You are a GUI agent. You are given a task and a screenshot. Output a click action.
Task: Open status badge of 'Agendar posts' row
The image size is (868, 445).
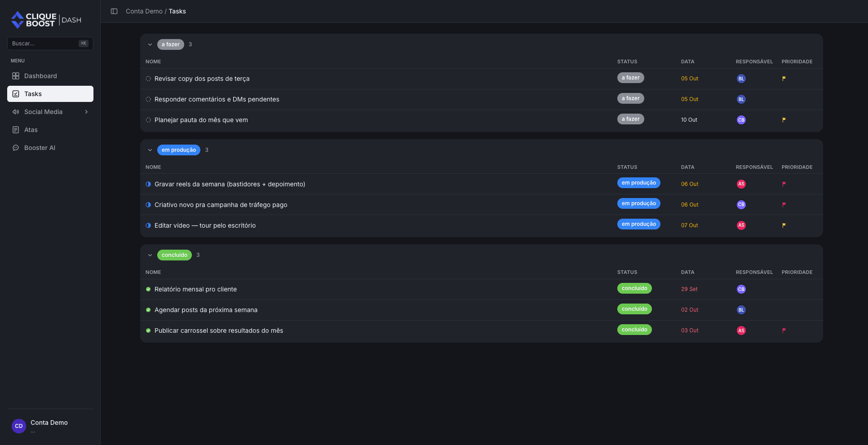(634, 309)
